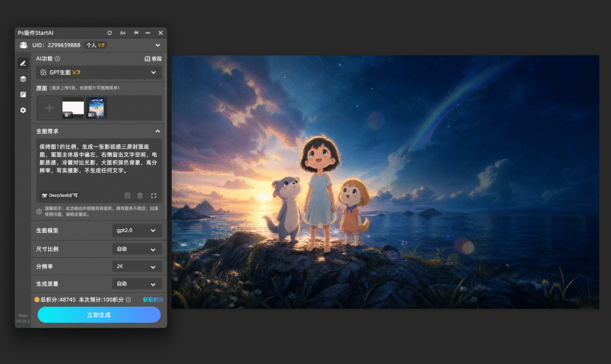The image size is (611, 364).
Task: Expand the UID account dropdown chevron
Action: pyautogui.click(x=158, y=45)
